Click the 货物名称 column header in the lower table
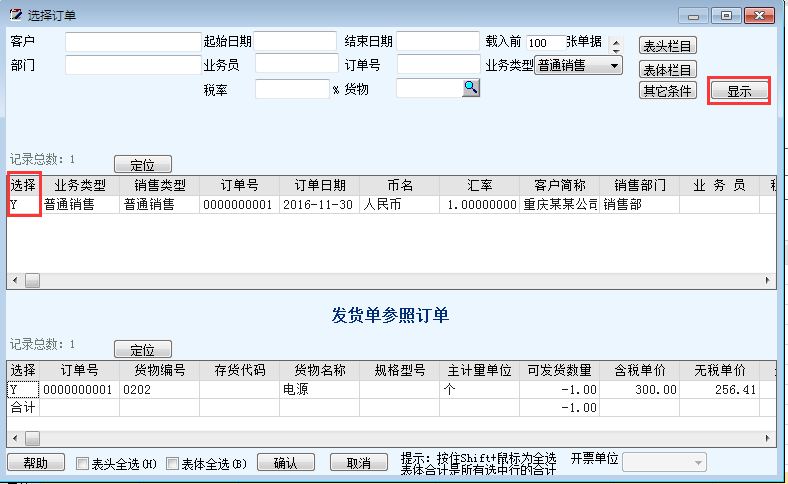The image size is (788, 484). [x=320, y=370]
